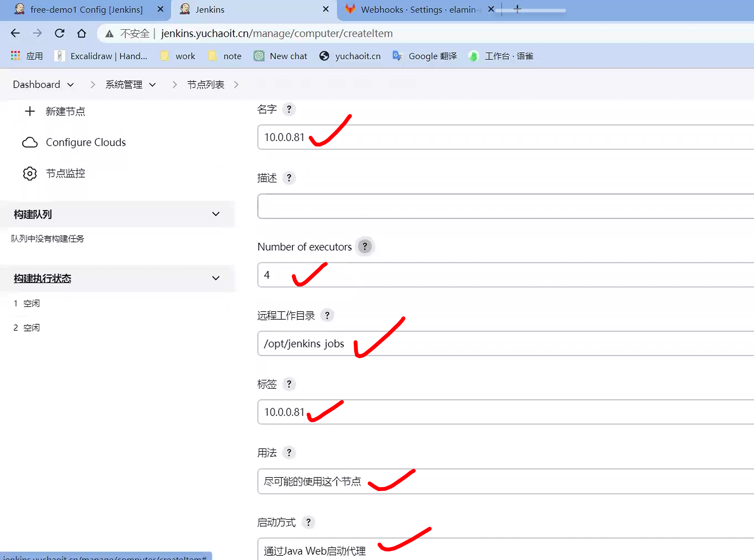
Task: Click the browser reload icon
Action: point(60,33)
